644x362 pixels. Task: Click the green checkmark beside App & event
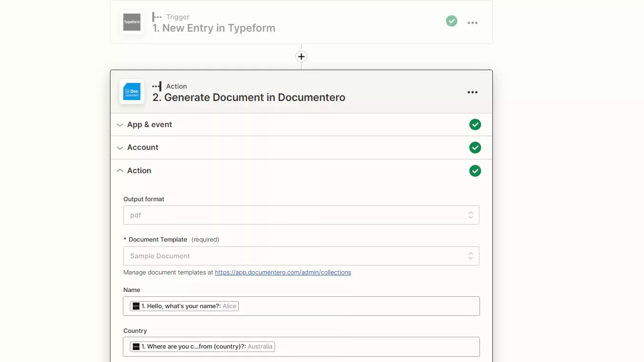[x=475, y=125]
